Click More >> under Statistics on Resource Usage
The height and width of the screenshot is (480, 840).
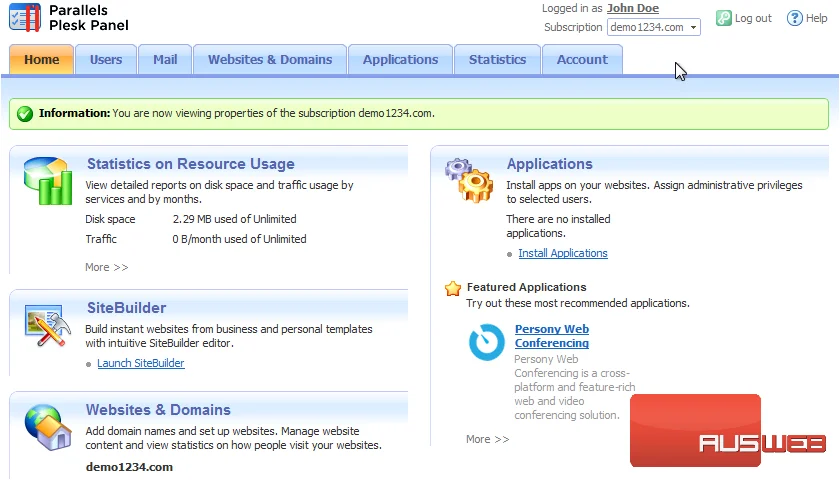click(107, 267)
